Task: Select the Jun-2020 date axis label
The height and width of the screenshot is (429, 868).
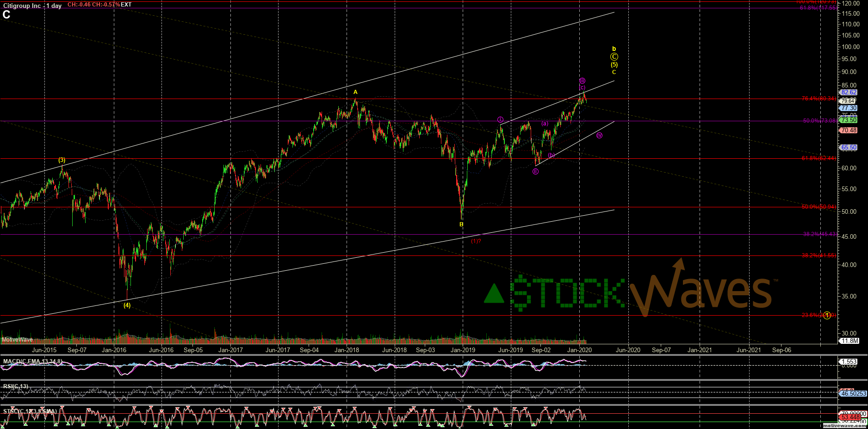Action: pos(628,350)
